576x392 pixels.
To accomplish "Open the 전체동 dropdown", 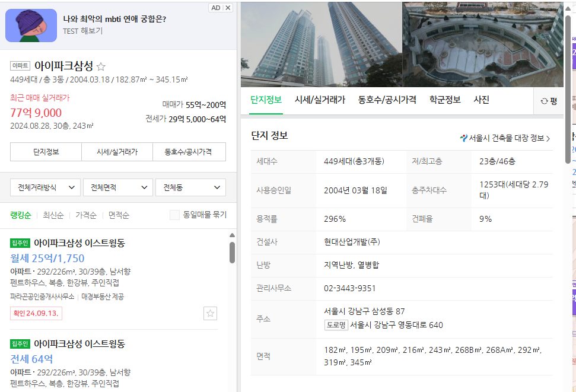I will click(190, 187).
